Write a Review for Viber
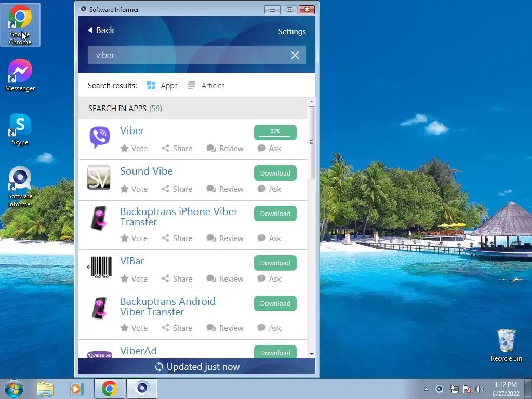Image resolution: width=532 pixels, height=399 pixels. [224, 148]
